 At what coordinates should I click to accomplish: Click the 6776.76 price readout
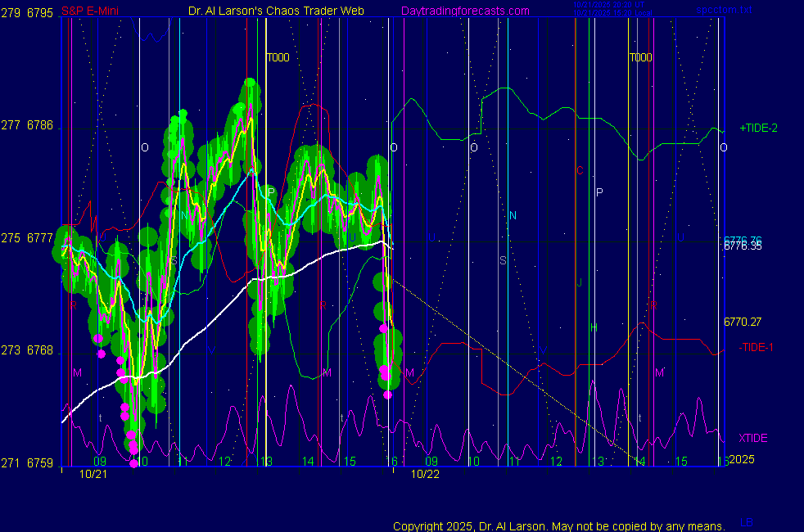(742, 240)
